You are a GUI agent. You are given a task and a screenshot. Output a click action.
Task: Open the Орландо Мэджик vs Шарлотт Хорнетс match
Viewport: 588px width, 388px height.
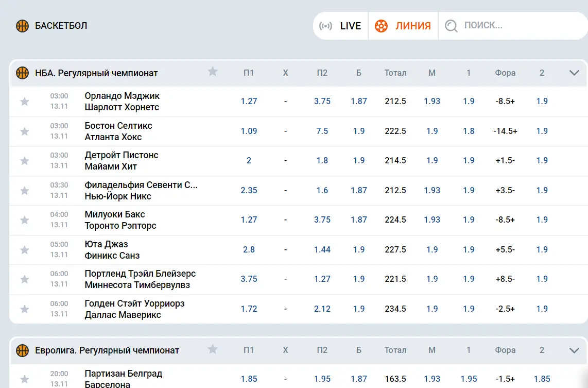pos(122,102)
